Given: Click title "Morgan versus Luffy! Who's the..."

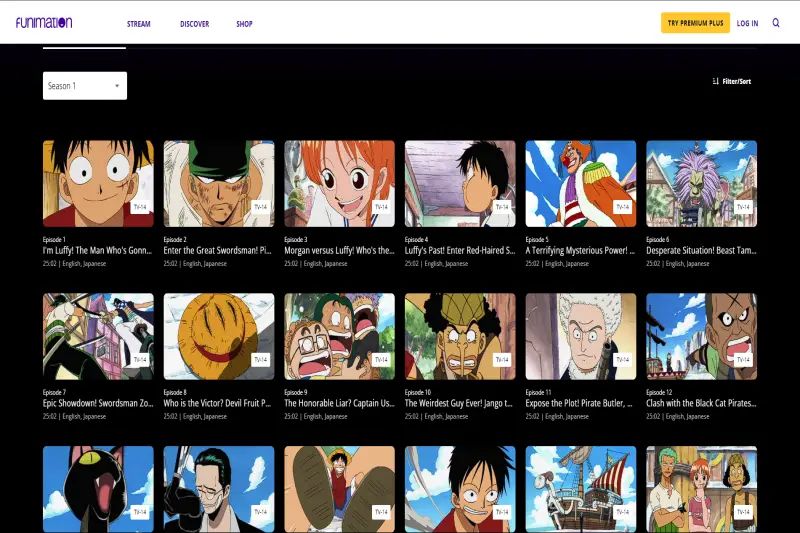Looking at the screenshot, I should 339,250.
